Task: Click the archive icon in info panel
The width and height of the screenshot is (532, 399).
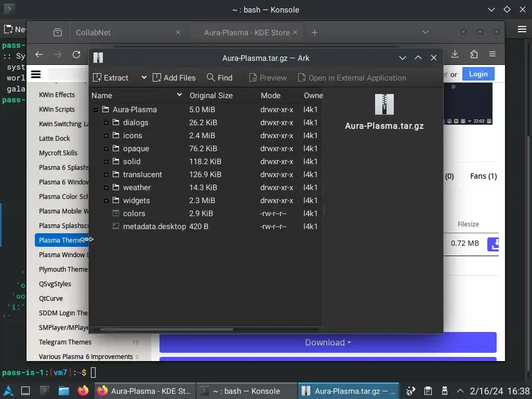Action: coord(384,104)
